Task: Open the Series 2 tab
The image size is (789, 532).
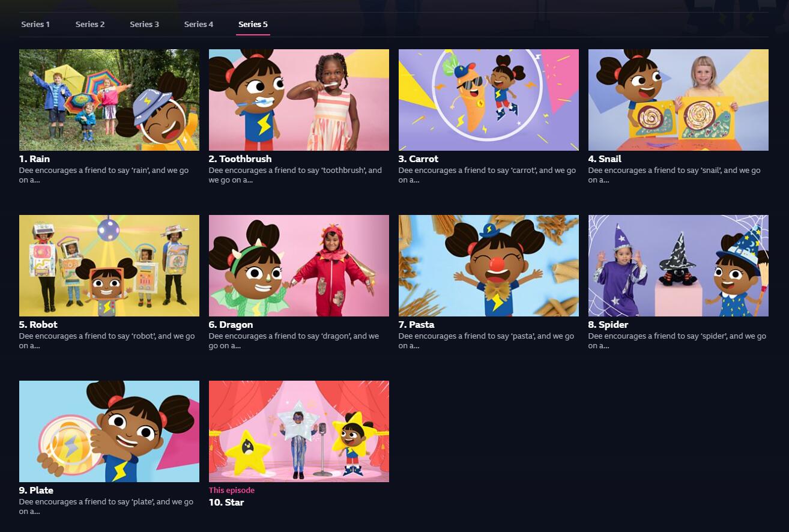Action: [x=90, y=25]
